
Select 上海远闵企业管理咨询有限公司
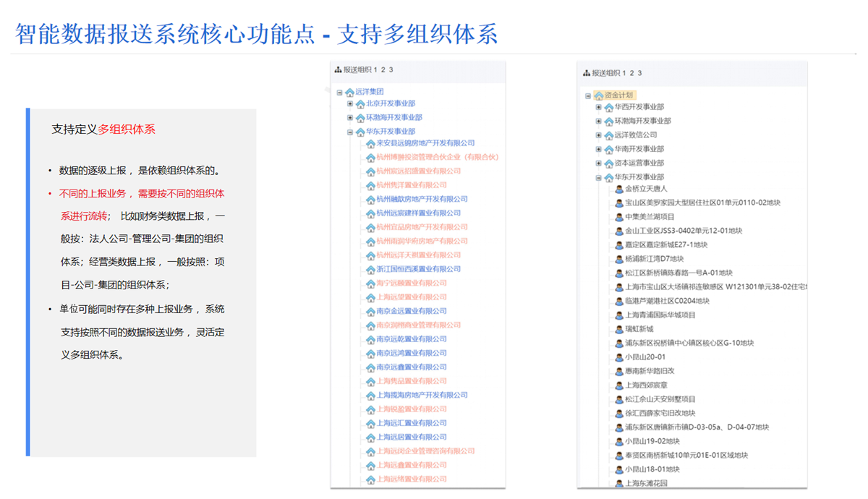coord(425,451)
